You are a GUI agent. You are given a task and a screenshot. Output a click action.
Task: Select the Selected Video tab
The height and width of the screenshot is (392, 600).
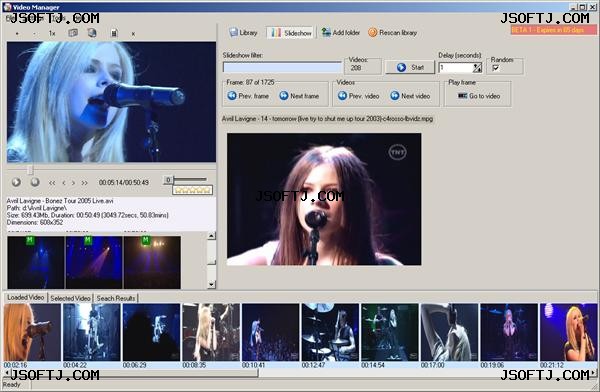pos(70,298)
